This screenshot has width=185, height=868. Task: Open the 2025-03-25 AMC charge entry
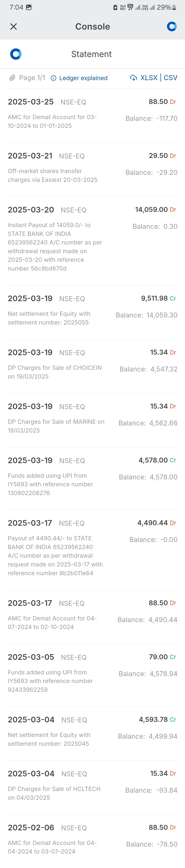click(92, 116)
